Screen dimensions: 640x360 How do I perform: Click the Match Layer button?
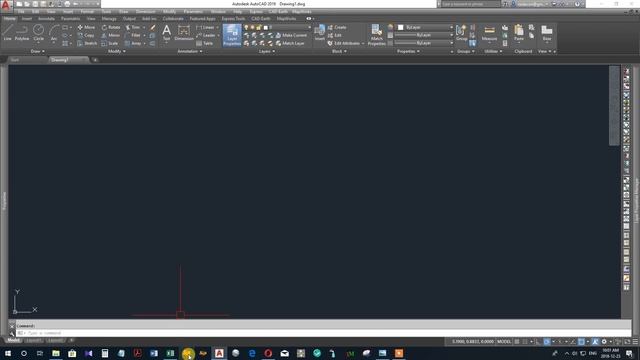click(x=290, y=43)
